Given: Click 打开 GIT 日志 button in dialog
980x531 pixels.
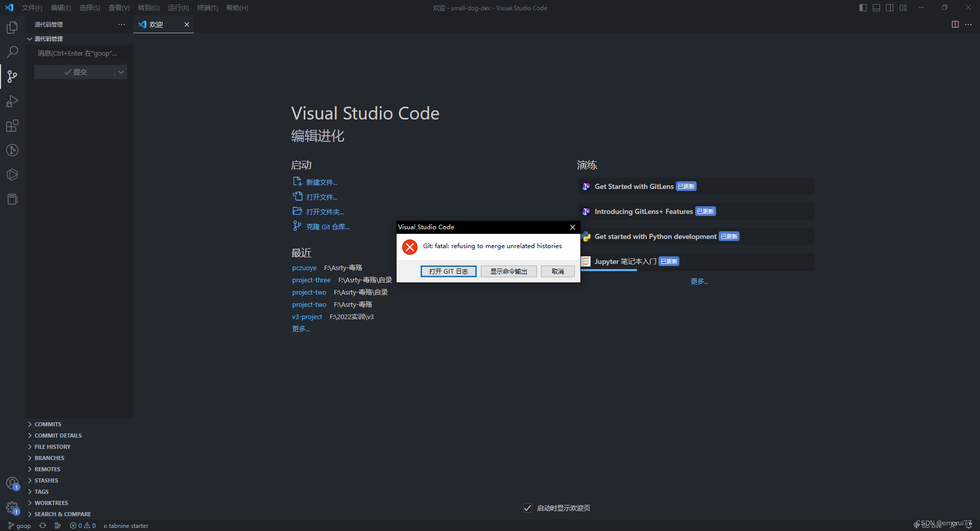Looking at the screenshot, I should (449, 271).
